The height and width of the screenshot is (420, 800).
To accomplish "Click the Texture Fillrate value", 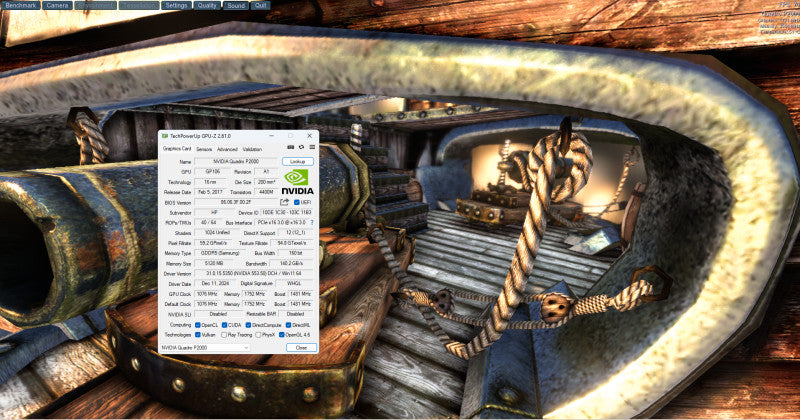I will 292,243.
